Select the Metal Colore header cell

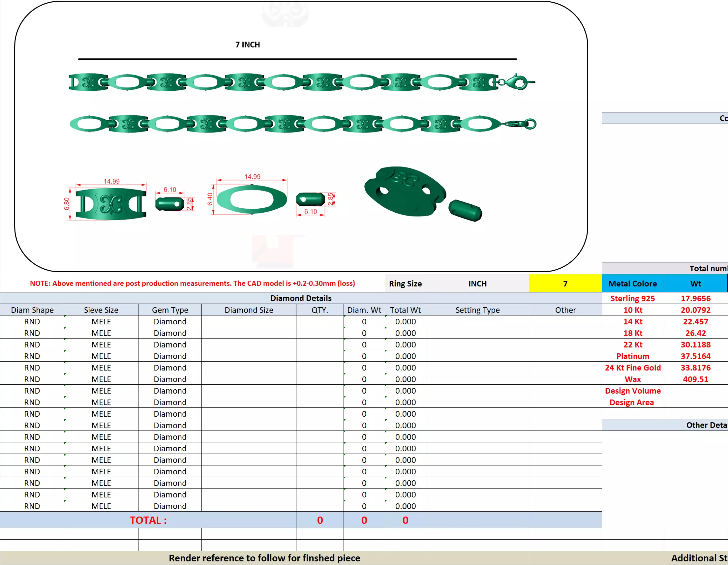click(x=632, y=283)
